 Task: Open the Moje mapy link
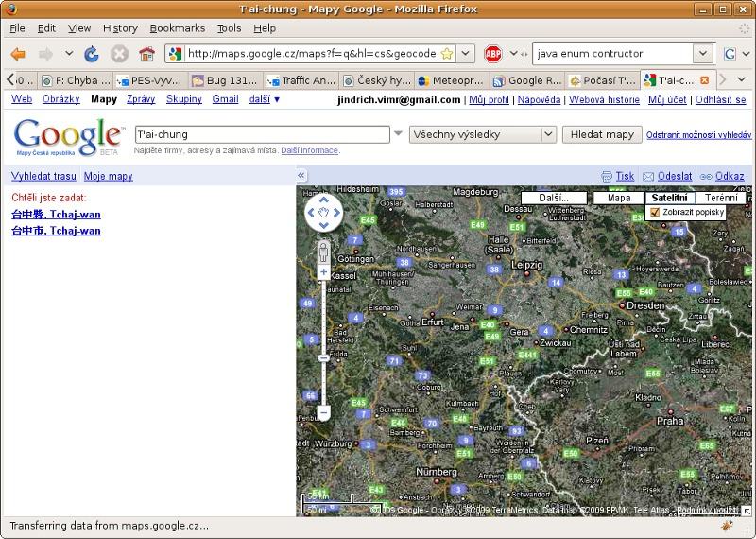[x=108, y=176]
